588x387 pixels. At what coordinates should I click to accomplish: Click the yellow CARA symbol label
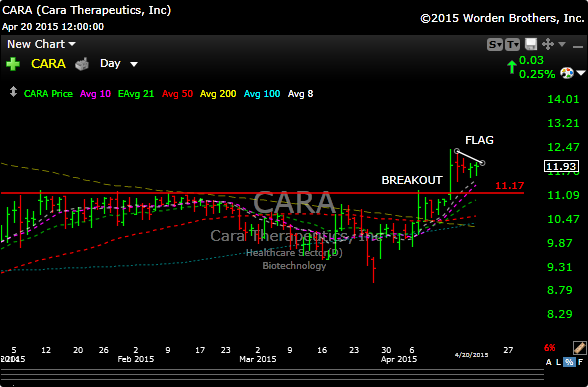tap(48, 64)
